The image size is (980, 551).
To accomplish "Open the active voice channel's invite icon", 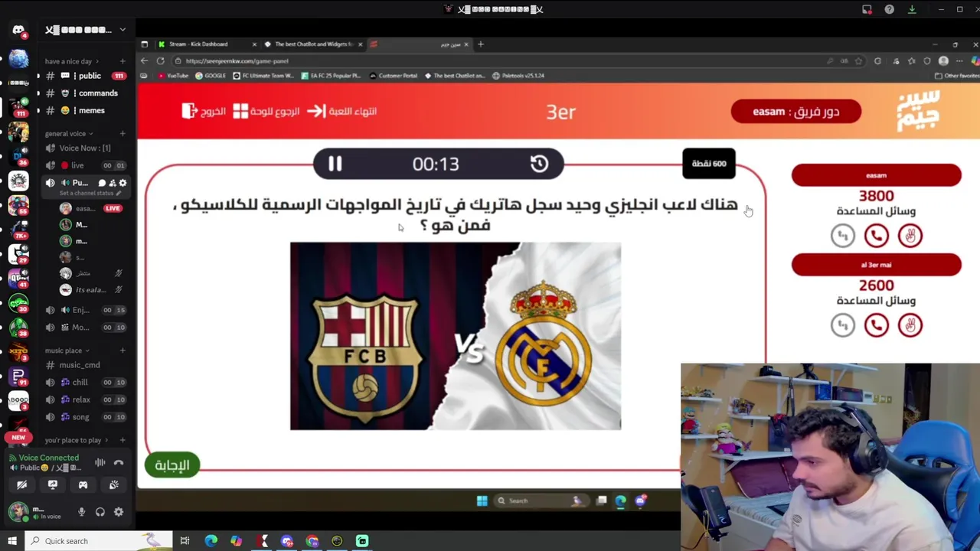I will 113,183.
